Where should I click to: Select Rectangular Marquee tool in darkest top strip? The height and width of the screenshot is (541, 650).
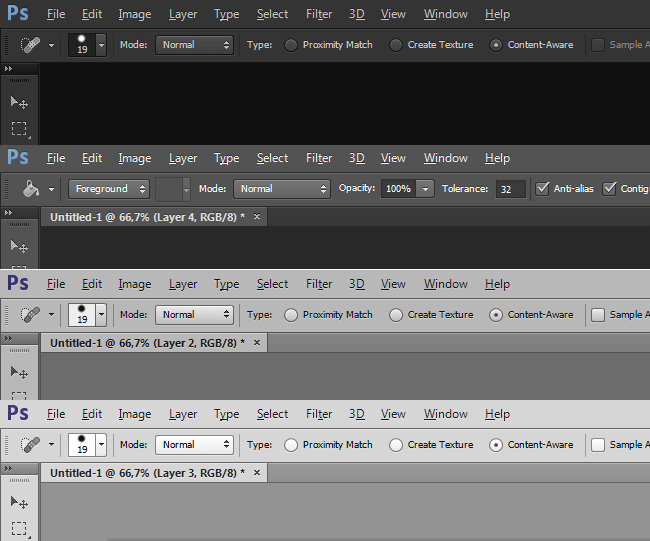coord(19,129)
